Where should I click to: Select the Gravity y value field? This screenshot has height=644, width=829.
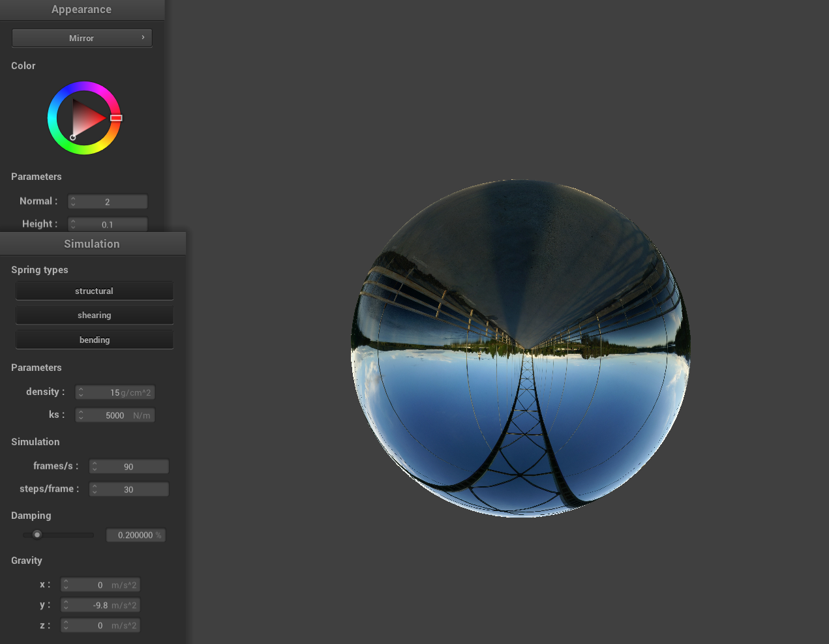pyautogui.click(x=101, y=606)
